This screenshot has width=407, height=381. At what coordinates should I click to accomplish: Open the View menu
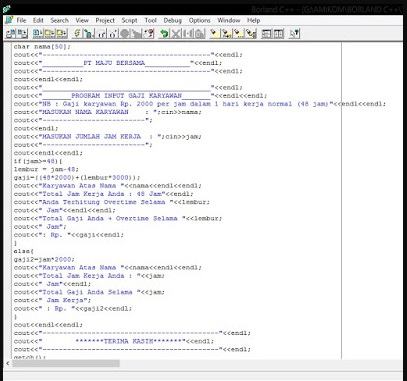pos(82,20)
